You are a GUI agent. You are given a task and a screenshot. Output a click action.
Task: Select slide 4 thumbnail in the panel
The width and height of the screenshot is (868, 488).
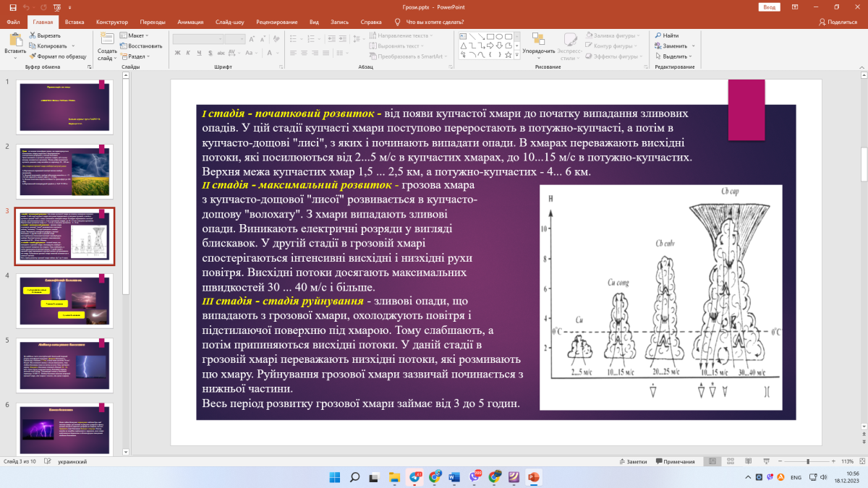(x=66, y=299)
